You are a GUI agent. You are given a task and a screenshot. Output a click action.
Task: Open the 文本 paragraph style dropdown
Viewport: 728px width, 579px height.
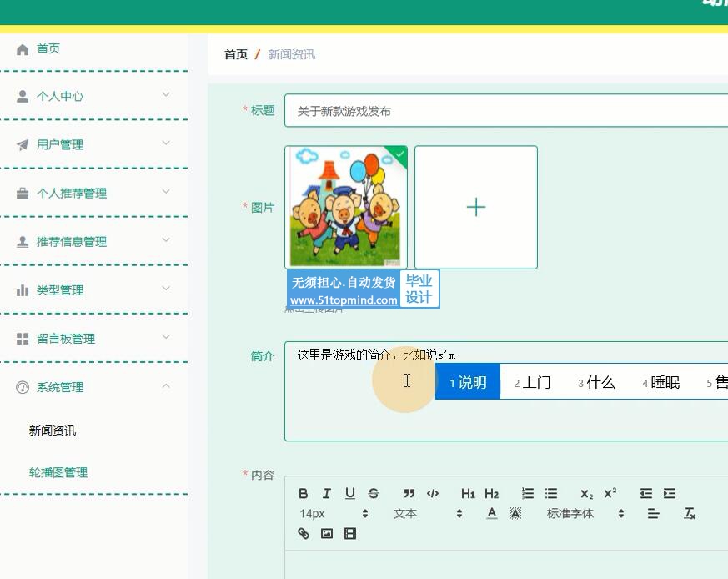[427, 513]
